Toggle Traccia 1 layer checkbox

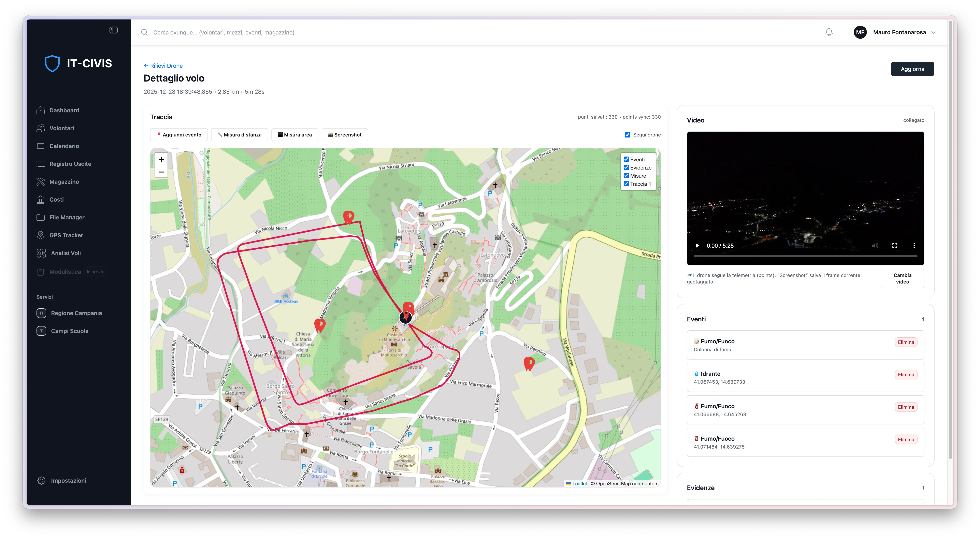(x=626, y=184)
